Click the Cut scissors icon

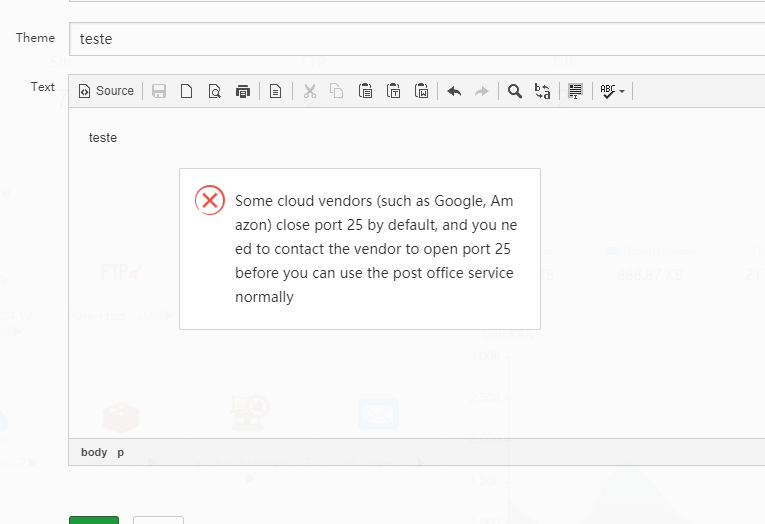click(310, 91)
